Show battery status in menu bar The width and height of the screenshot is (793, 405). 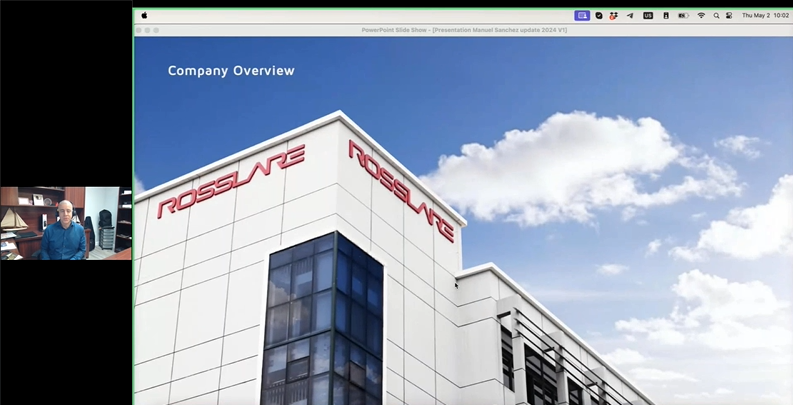[x=684, y=16]
